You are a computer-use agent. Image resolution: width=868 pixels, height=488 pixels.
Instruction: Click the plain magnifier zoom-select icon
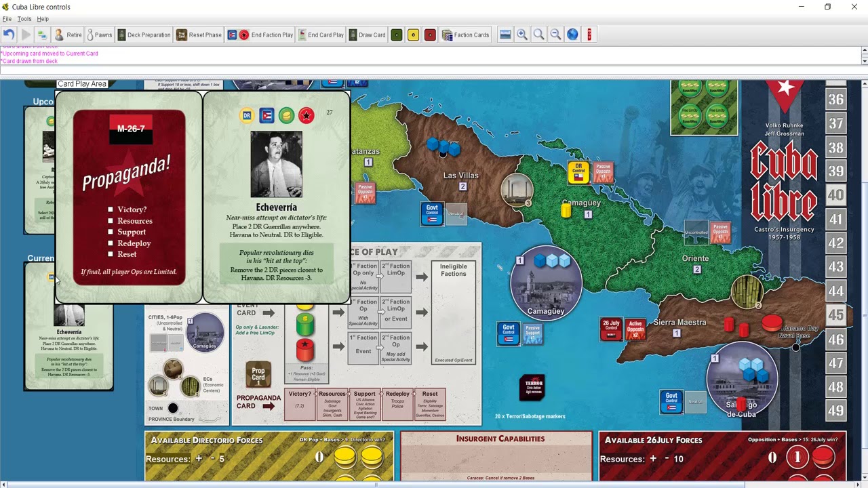[538, 35]
